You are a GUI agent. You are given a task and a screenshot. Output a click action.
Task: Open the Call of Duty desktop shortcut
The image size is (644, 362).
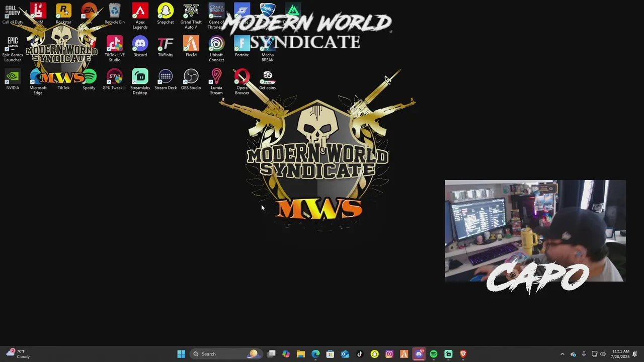pos(13,14)
